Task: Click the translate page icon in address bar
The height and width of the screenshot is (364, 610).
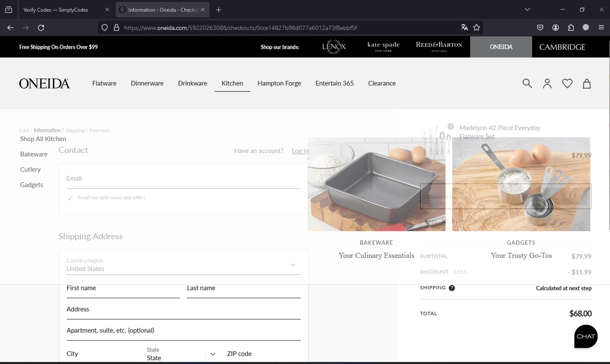Action: click(x=464, y=28)
